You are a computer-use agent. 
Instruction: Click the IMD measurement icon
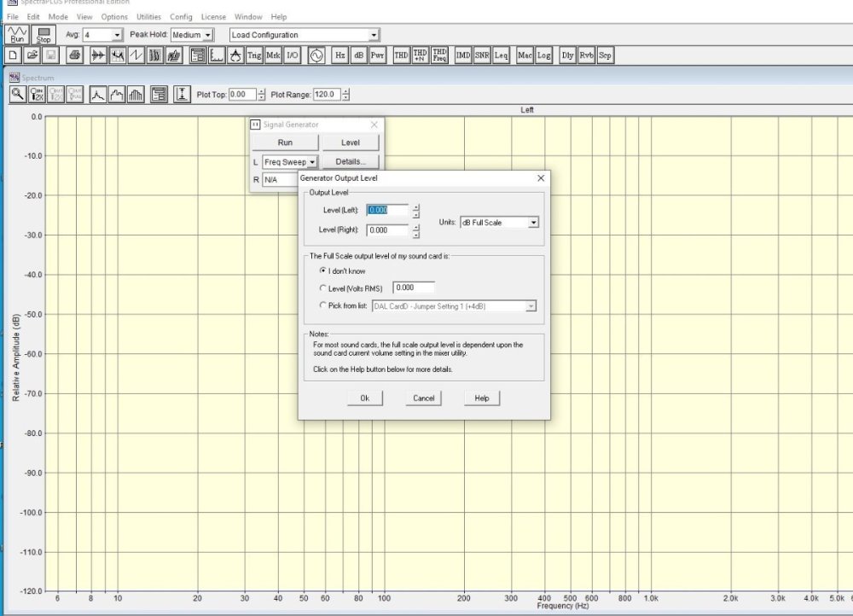click(x=463, y=55)
